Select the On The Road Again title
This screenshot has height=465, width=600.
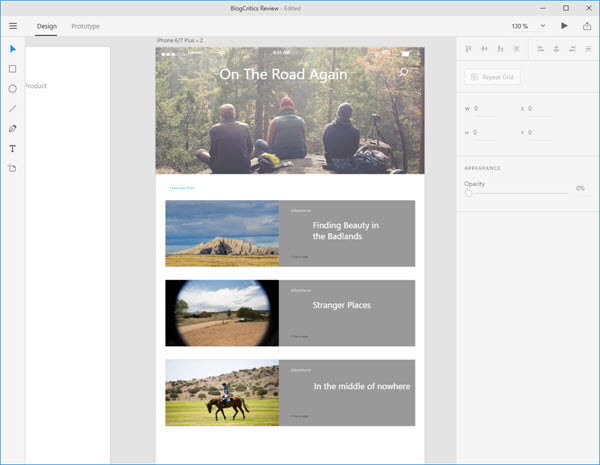(283, 74)
